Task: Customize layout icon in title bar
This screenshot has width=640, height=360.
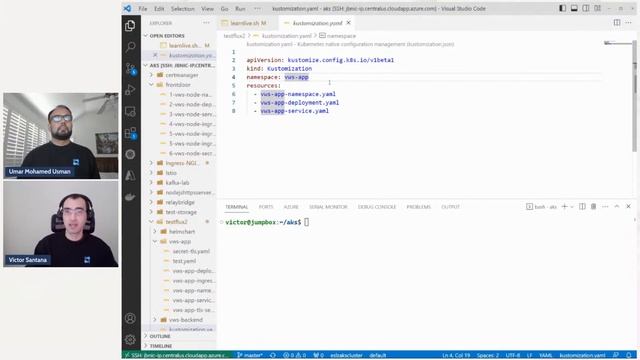Action: pyautogui.click(x=597, y=8)
